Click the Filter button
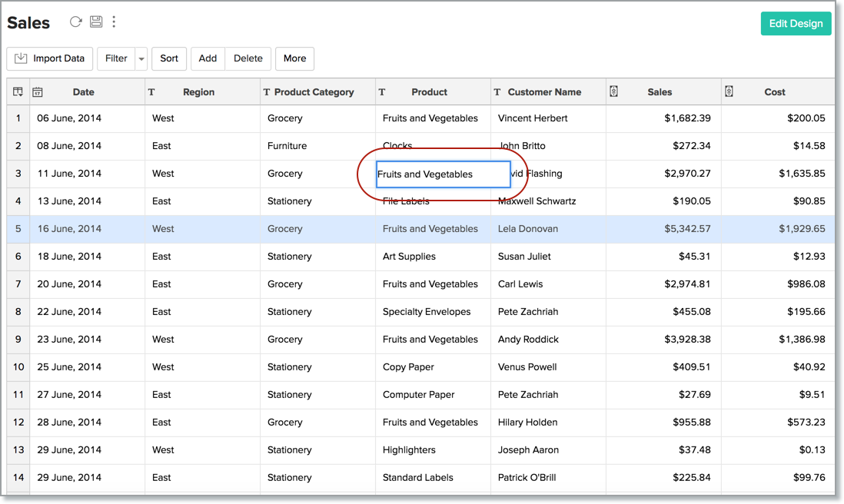Image resolution: width=844 pixels, height=504 pixels. [116, 58]
